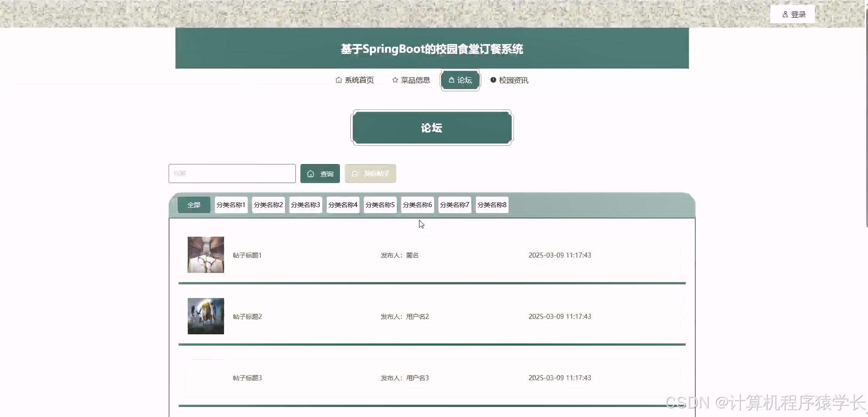Screen dimensions: 868x417
Task: Open the post titled 帖子标题1
Action: pos(247,255)
